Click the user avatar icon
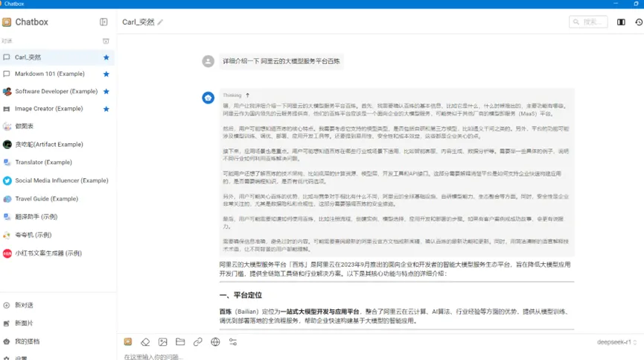The height and width of the screenshot is (360, 644). click(x=208, y=61)
